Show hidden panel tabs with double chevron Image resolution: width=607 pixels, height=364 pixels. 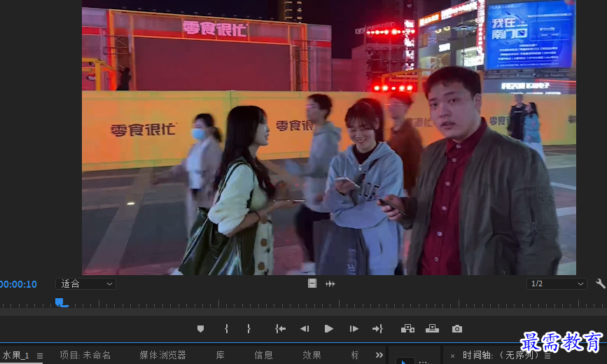[x=379, y=355]
